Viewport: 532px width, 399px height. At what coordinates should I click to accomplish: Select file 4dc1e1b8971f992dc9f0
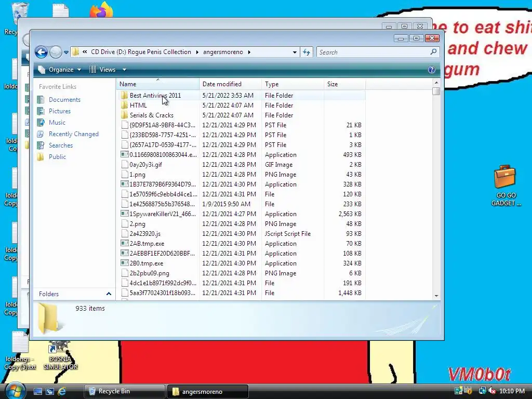coord(163,283)
